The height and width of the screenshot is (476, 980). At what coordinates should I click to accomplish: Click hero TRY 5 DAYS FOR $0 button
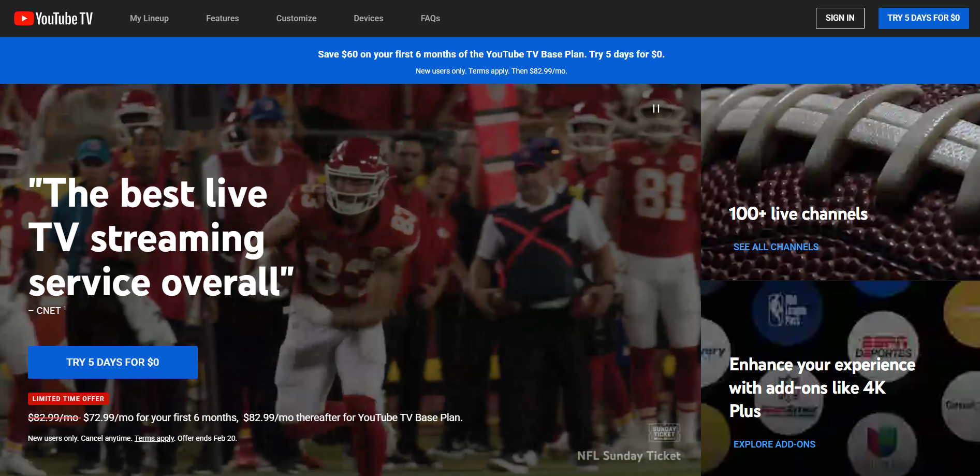(x=113, y=362)
